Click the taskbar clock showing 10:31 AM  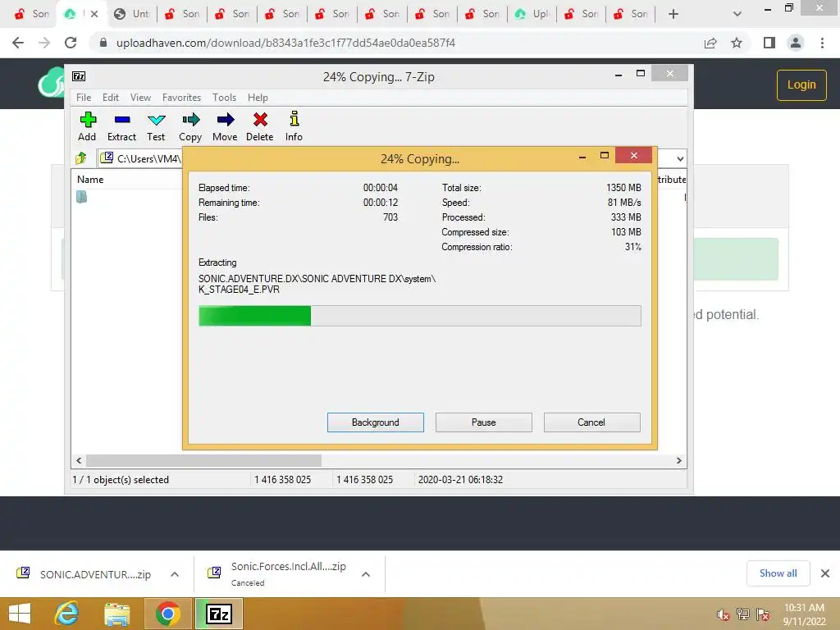[804, 614]
